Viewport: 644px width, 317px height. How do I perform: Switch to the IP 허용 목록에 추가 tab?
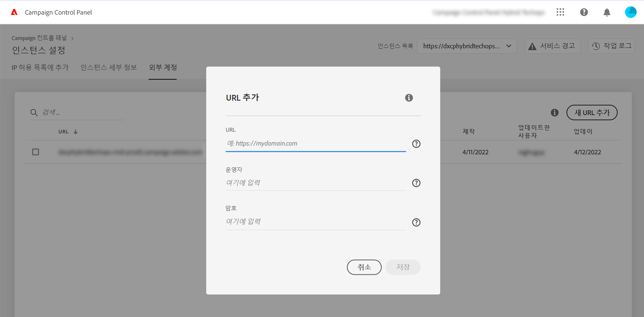40,67
